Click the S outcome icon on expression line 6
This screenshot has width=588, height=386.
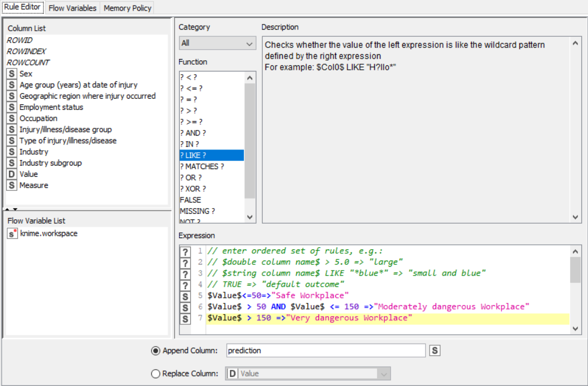[185, 307]
